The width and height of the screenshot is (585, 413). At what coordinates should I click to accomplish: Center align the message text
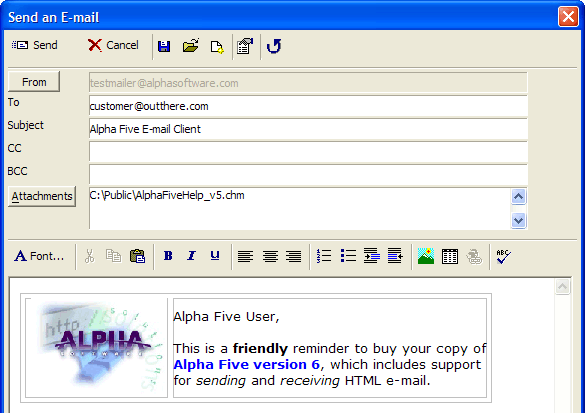click(270, 256)
